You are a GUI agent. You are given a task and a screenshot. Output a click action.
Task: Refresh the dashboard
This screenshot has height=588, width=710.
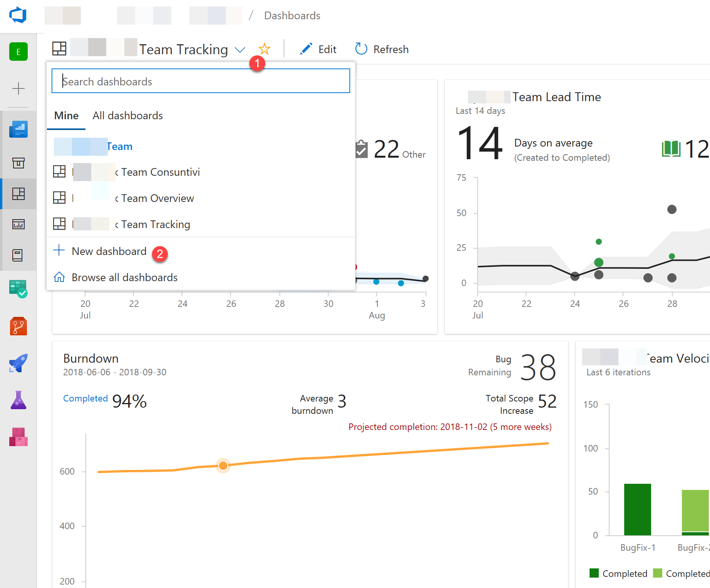tap(382, 49)
